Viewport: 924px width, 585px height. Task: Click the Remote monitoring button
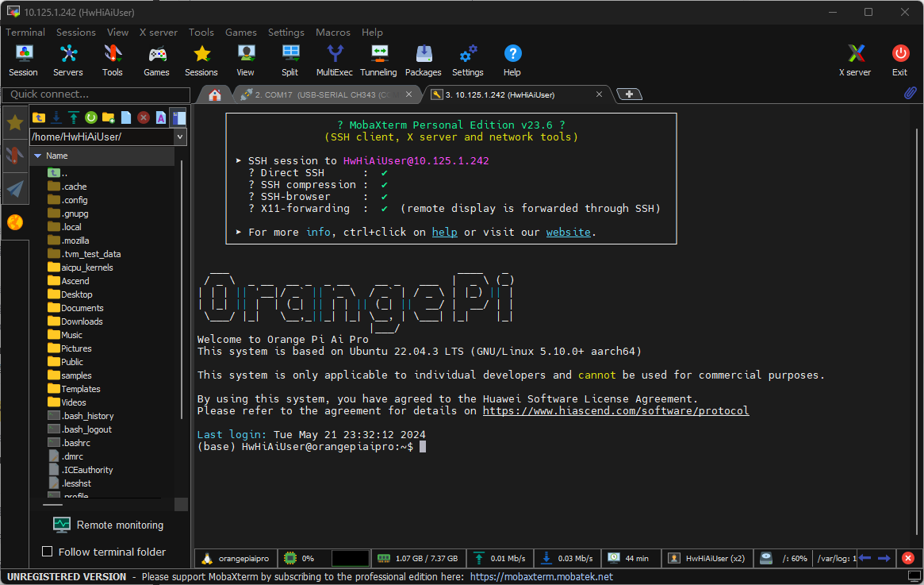(109, 525)
